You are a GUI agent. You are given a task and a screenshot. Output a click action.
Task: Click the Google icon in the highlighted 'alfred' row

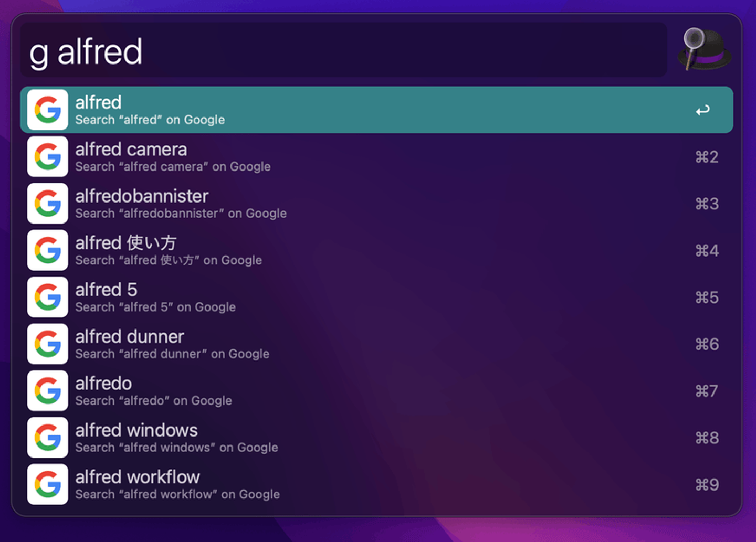click(x=48, y=110)
